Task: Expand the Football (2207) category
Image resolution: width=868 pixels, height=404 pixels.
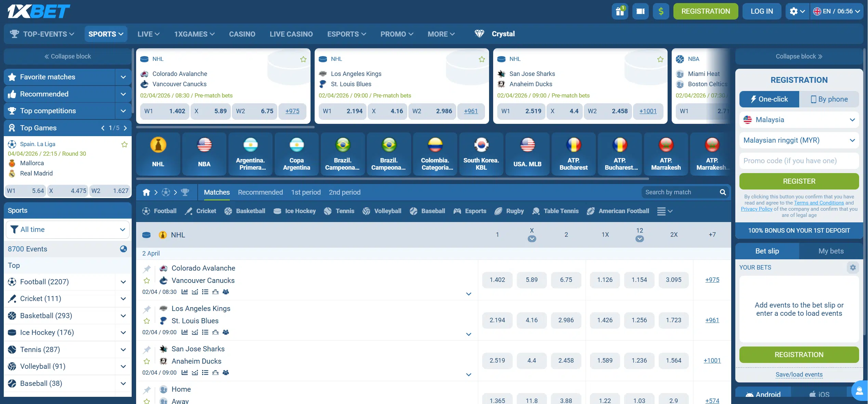Action: (x=123, y=282)
